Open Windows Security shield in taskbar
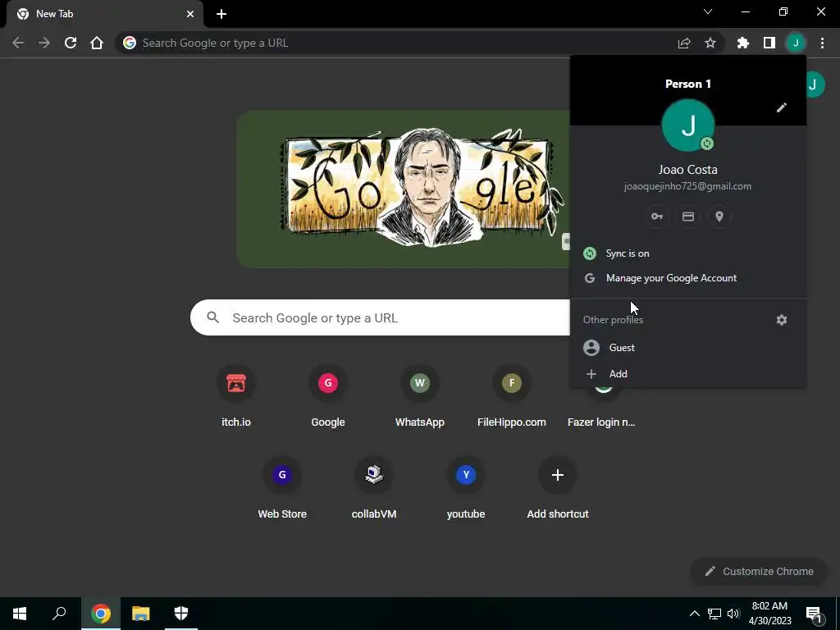Viewport: 840px width, 630px height. [x=181, y=614]
